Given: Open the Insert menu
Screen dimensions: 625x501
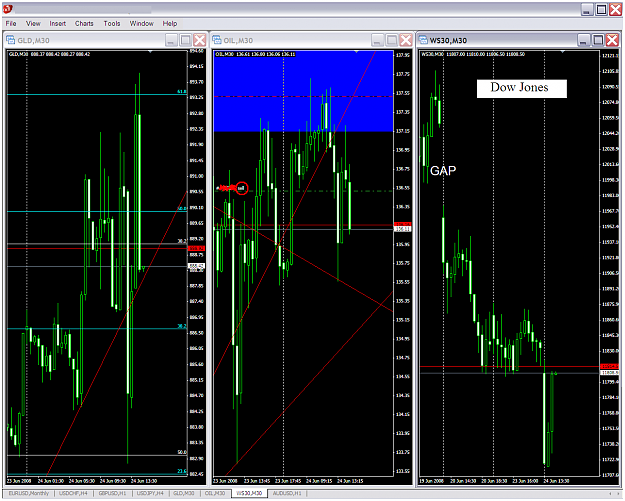Looking at the screenshot, I should click(x=57, y=24).
